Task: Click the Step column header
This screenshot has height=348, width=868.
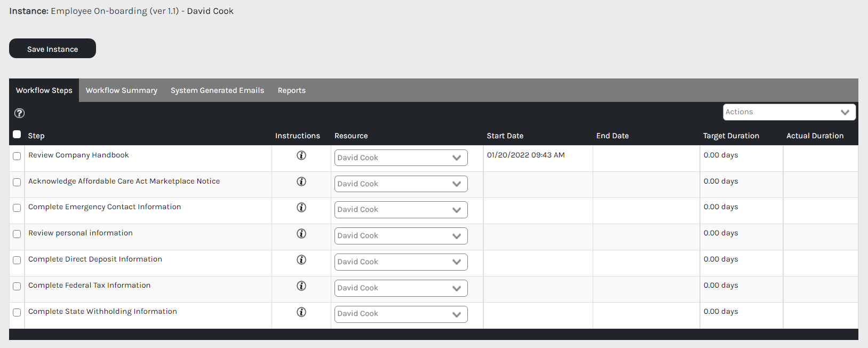Action: (36, 136)
